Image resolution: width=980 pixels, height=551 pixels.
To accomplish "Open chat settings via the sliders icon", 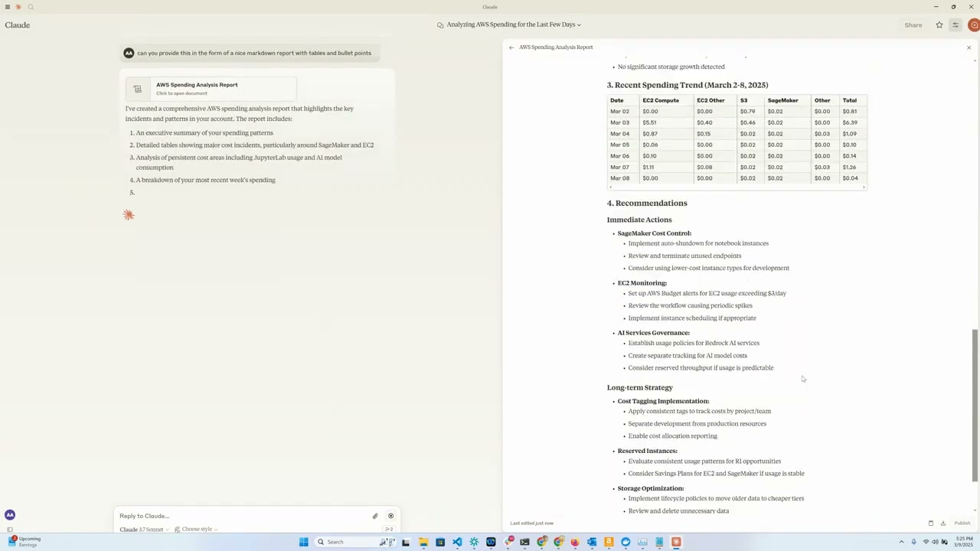I will tap(955, 24).
